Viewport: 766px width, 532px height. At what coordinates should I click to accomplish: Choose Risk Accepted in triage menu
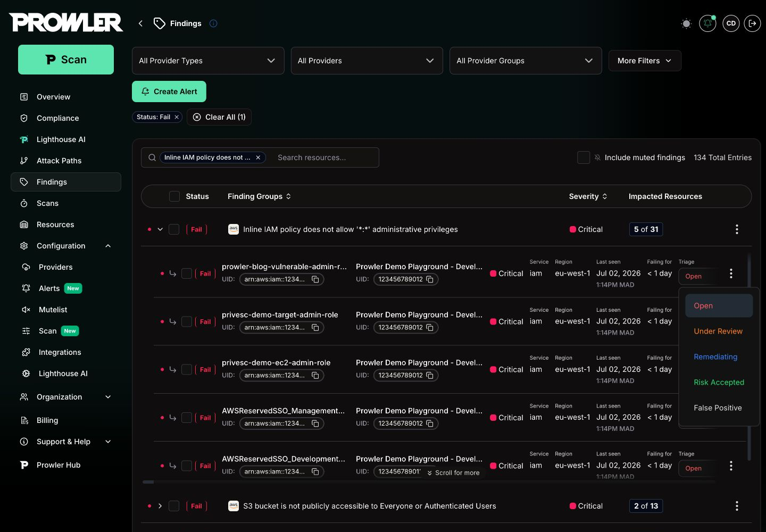(719, 383)
